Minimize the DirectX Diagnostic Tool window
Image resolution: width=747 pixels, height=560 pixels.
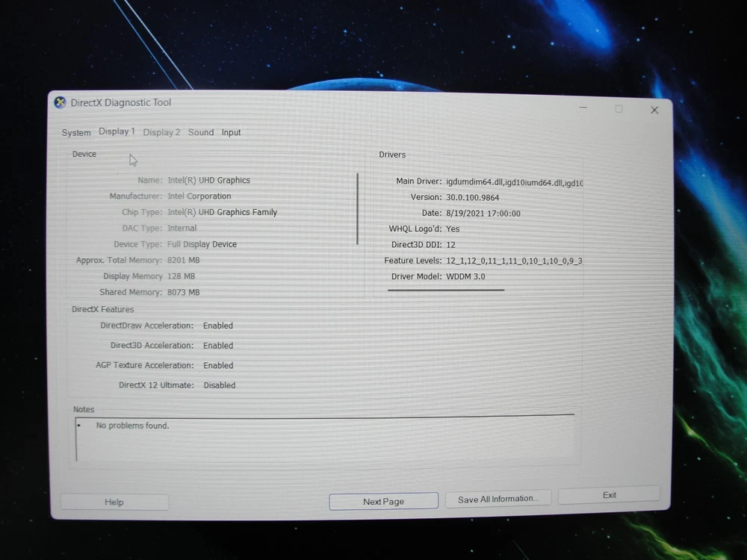pos(583,109)
